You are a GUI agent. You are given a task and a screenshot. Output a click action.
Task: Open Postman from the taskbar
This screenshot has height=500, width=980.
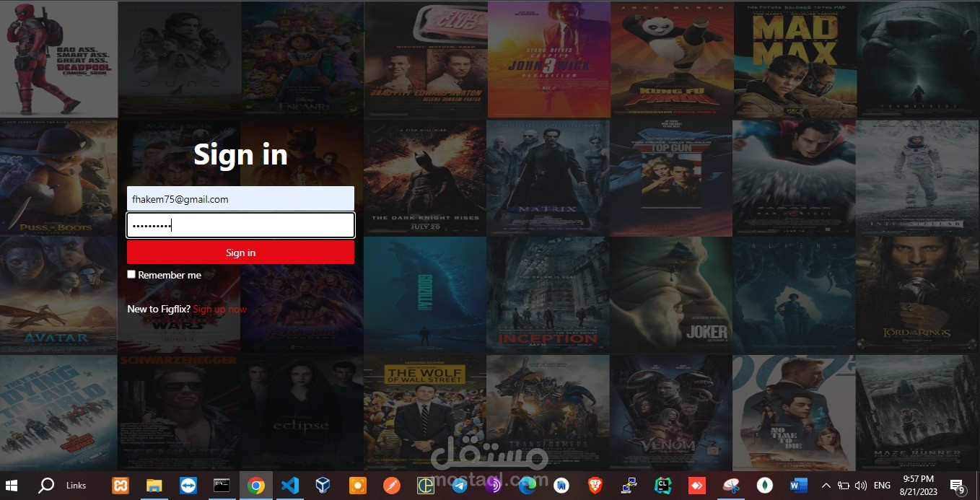point(391,486)
